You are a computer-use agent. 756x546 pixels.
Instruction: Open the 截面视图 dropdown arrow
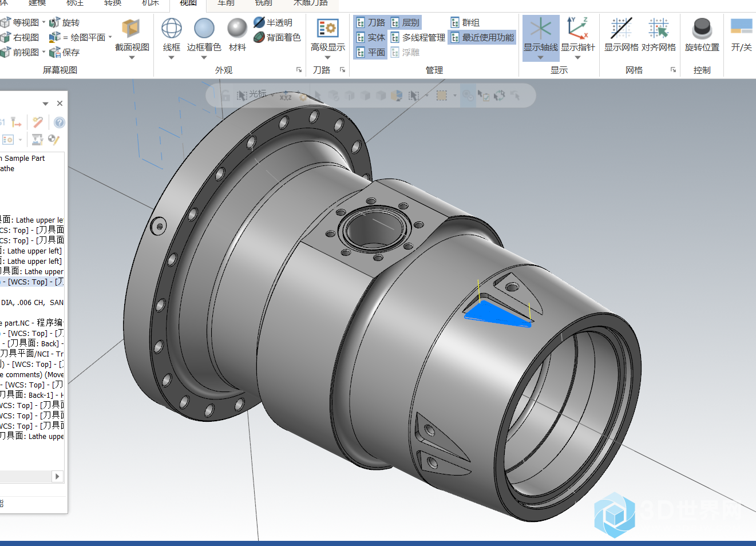point(132,57)
